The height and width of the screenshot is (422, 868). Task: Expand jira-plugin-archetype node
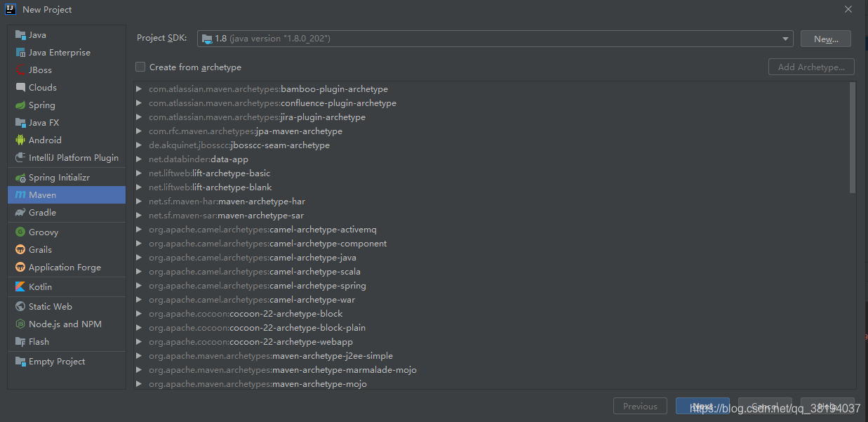[139, 117]
